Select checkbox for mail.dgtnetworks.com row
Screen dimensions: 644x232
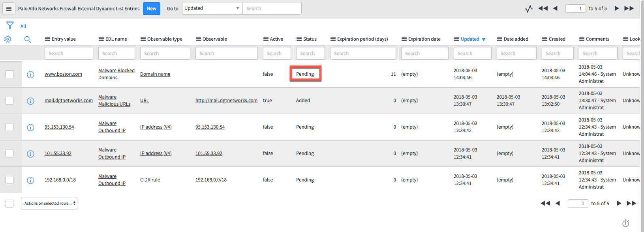coord(9,101)
